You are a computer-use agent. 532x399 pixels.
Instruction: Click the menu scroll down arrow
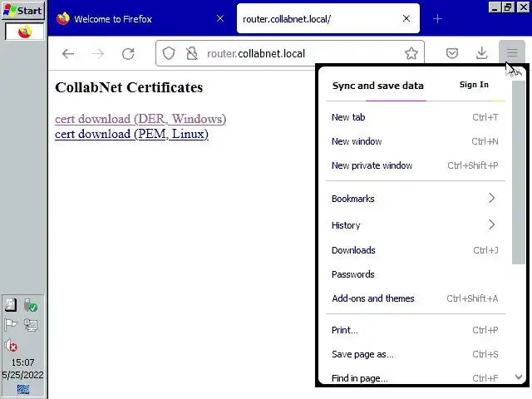tap(519, 377)
